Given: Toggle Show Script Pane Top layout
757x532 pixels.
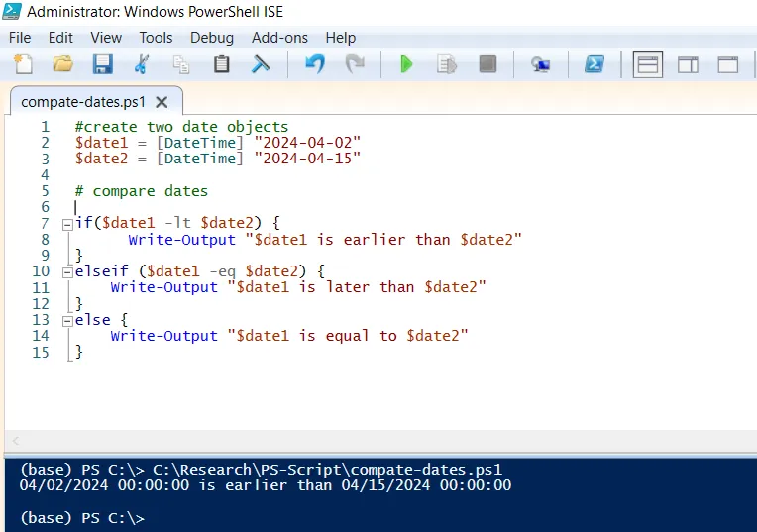Looking at the screenshot, I should coord(648,65).
